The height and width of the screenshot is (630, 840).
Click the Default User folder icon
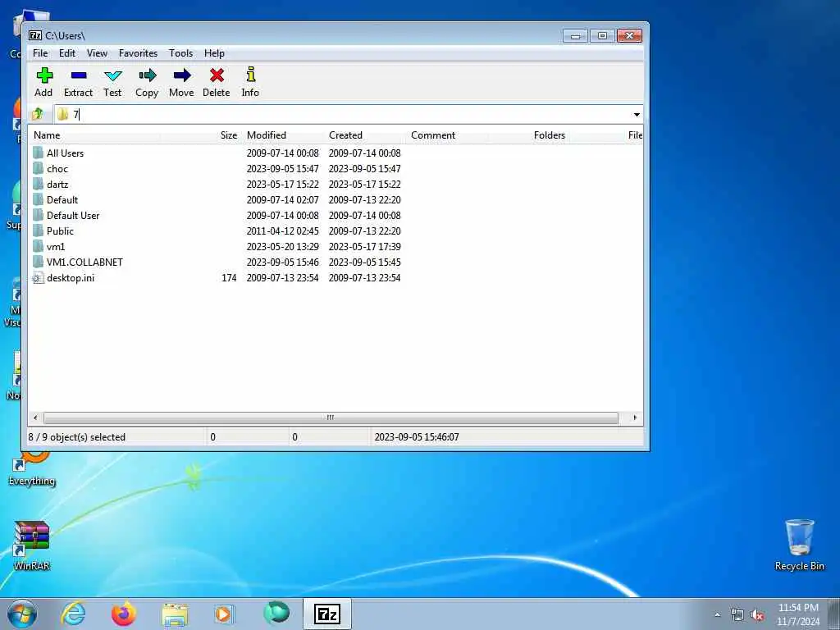[x=38, y=216]
